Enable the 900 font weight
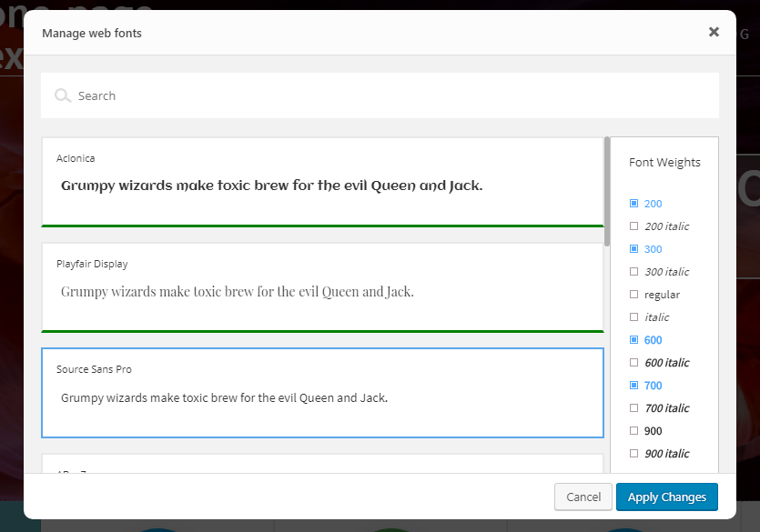760x532 pixels. 633,431
